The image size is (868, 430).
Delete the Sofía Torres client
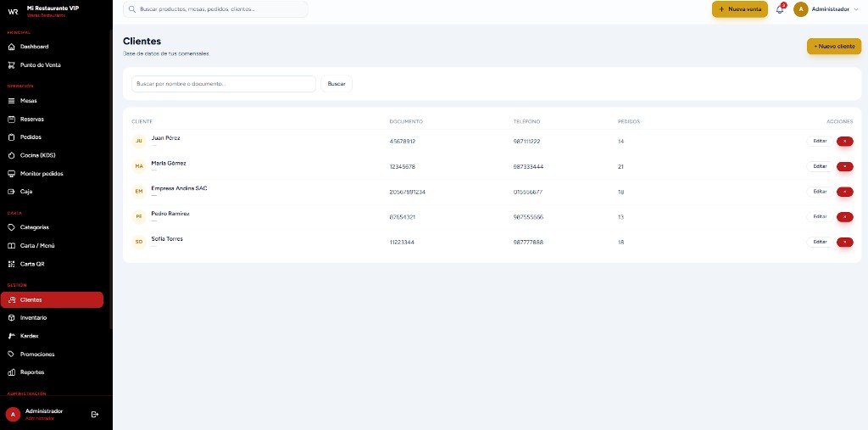[845, 243]
